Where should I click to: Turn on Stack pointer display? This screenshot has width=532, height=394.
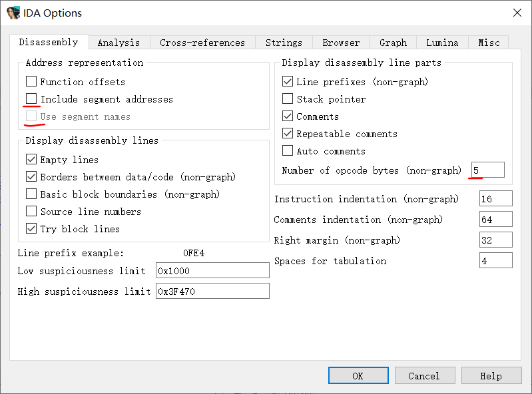pos(288,99)
